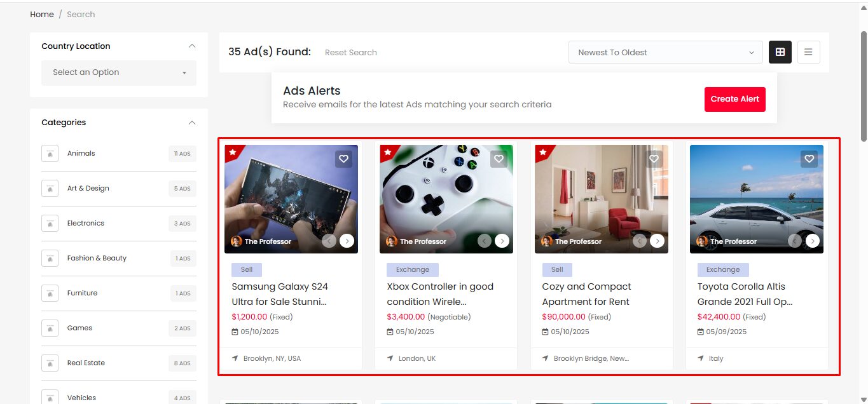Show next image of Samsung Galaxy ad
Viewport: 868px width, 404px height.
(347, 241)
